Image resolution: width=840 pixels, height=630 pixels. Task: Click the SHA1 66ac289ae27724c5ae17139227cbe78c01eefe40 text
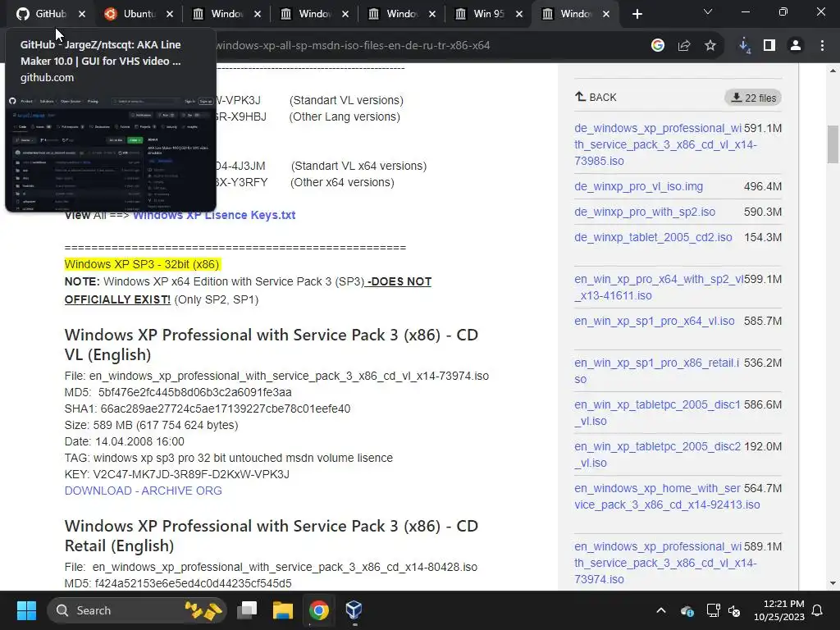pos(208,409)
